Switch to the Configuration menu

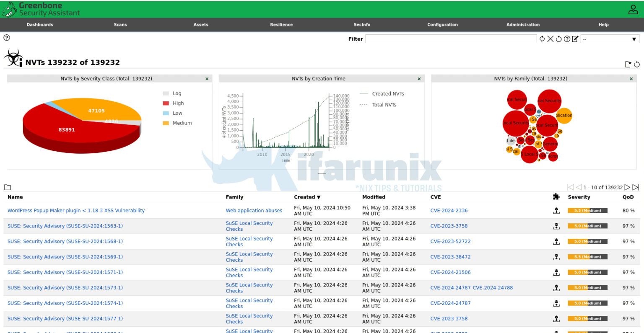click(442, 24)
